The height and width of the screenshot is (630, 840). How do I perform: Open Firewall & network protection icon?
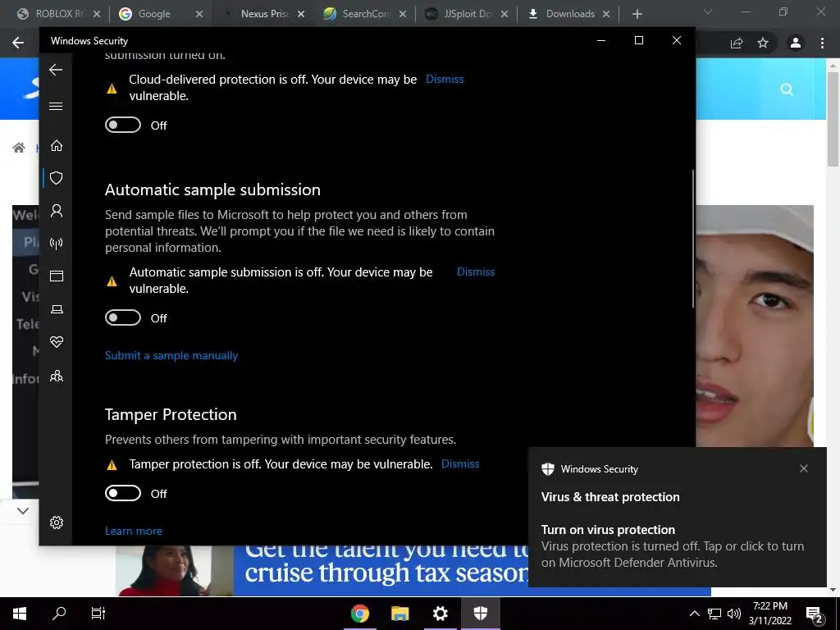tap(57, 244)
